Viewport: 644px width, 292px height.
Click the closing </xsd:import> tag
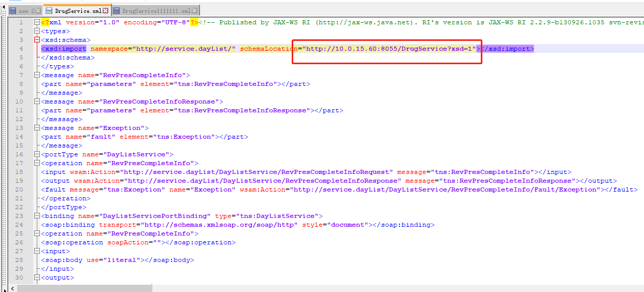tap(507, 49)
